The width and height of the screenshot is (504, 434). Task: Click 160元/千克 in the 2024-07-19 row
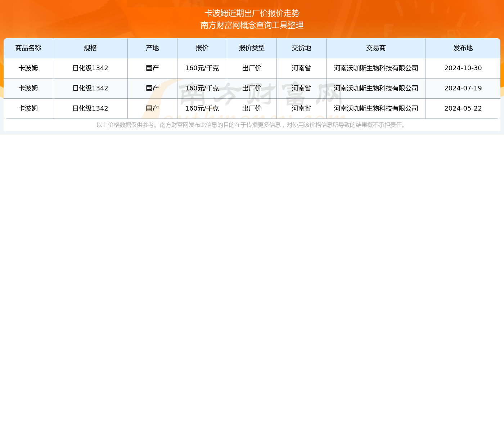pyautogui.click(x=202, y=88)
